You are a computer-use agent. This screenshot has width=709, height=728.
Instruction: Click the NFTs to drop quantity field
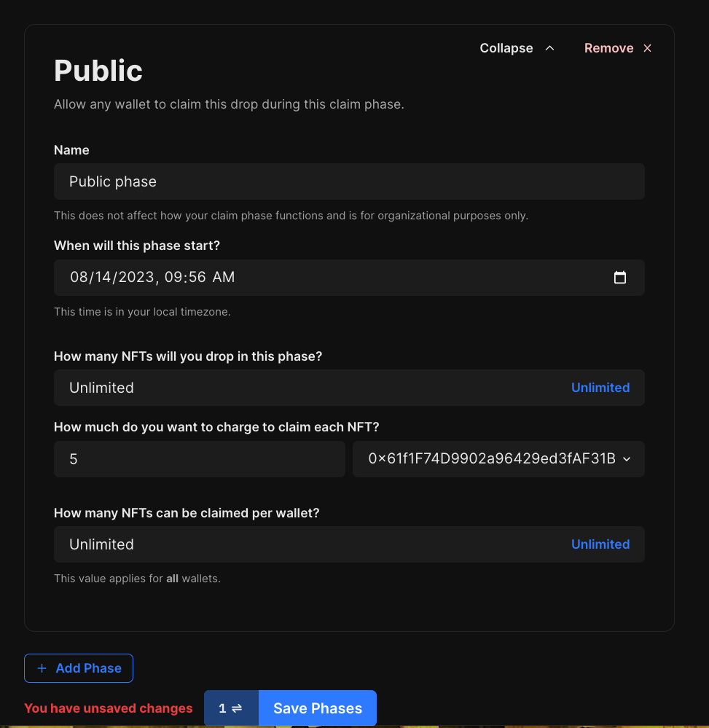[x=349, y=388]
